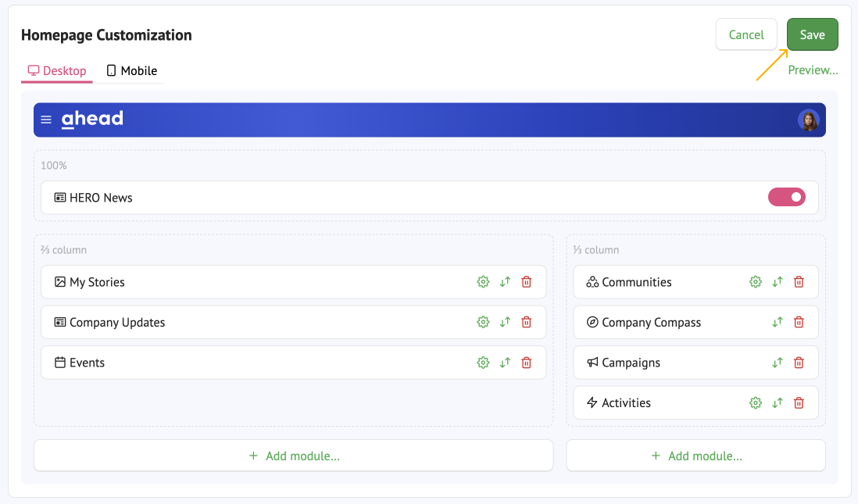
Task: Open settings for My Stories module
Action: pos(483,282)
